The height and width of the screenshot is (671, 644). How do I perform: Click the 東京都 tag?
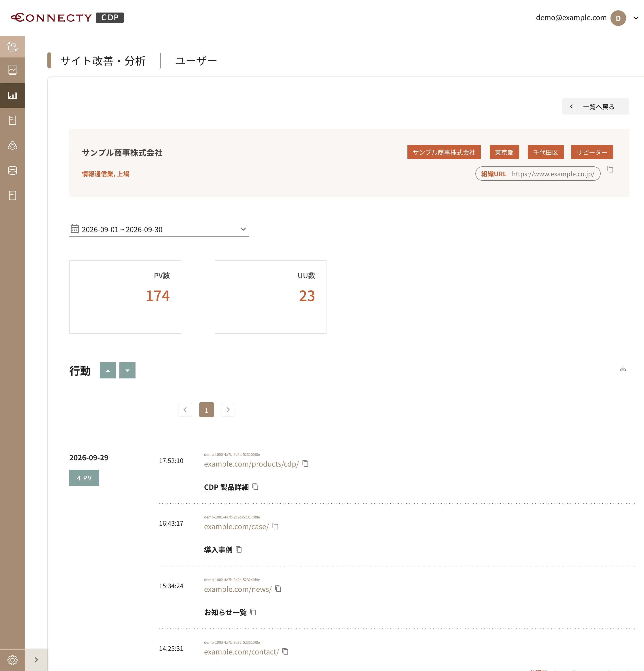tap(504, 152)
